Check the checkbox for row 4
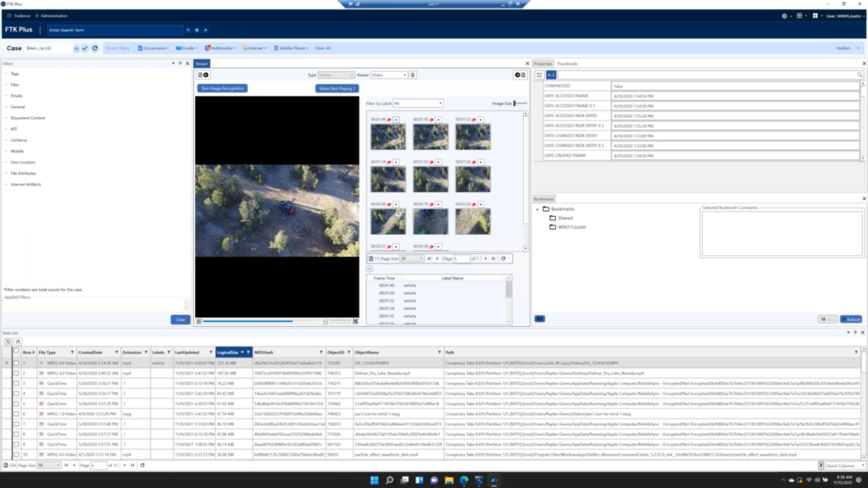 point(16,393)
